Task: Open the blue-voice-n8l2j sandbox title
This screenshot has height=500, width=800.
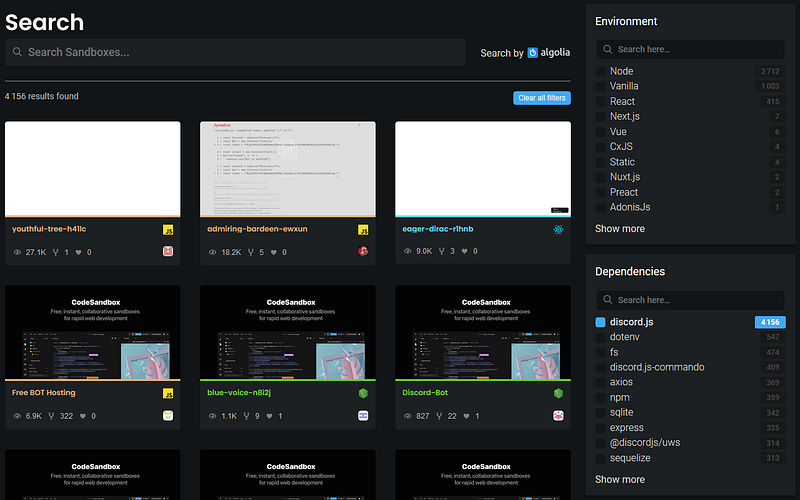Action: pos(239,392)
